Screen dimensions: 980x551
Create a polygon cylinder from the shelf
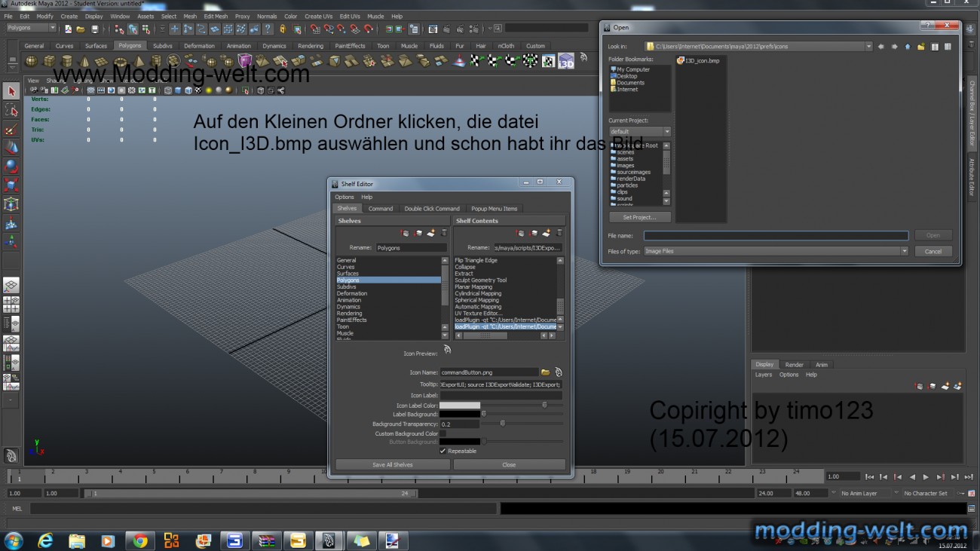pos(66,61)
